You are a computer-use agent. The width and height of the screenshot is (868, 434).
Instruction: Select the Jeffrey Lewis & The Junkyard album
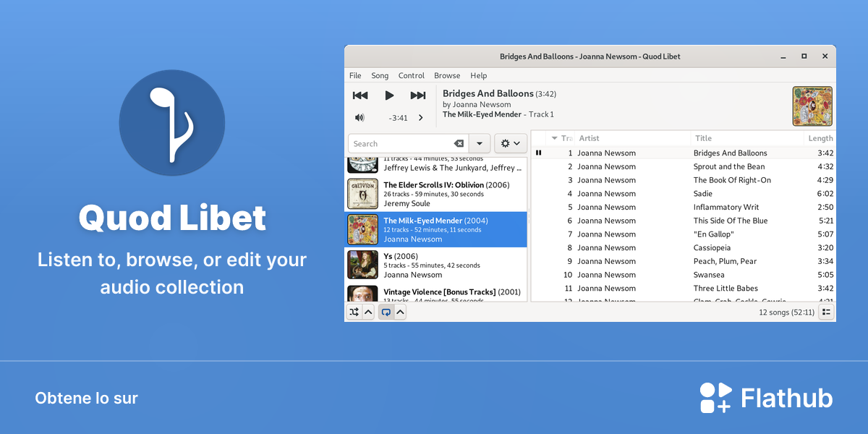pyautogui.click(x=436, y=165)
